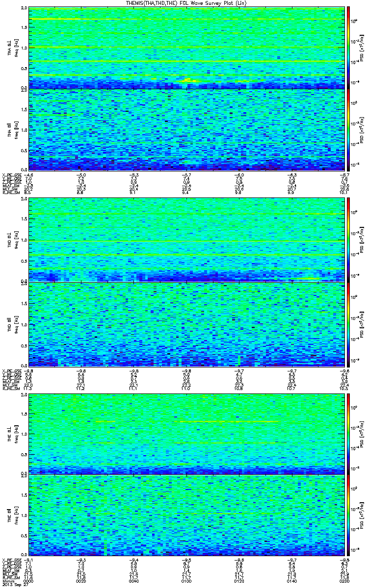
Task: Select the THE B-parallel y-axis label
Action: coord(10,514)
